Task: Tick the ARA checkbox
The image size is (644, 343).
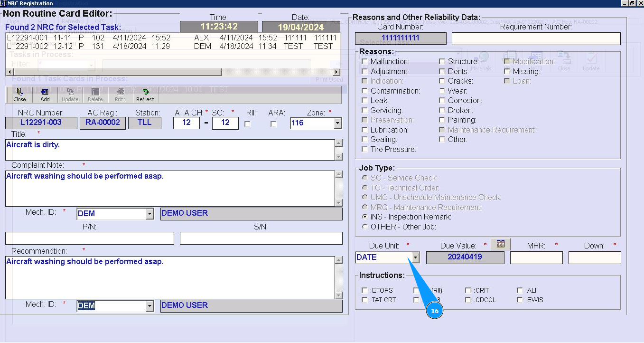Action: coord(273,124)
